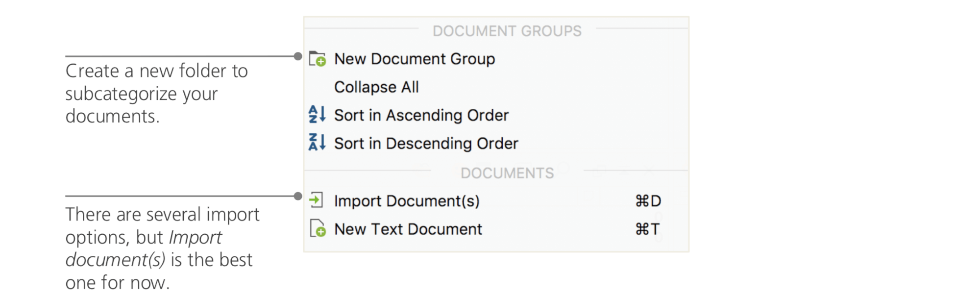
Task: Select Collapse All in the menu
Action: click(x=376, y=87)
